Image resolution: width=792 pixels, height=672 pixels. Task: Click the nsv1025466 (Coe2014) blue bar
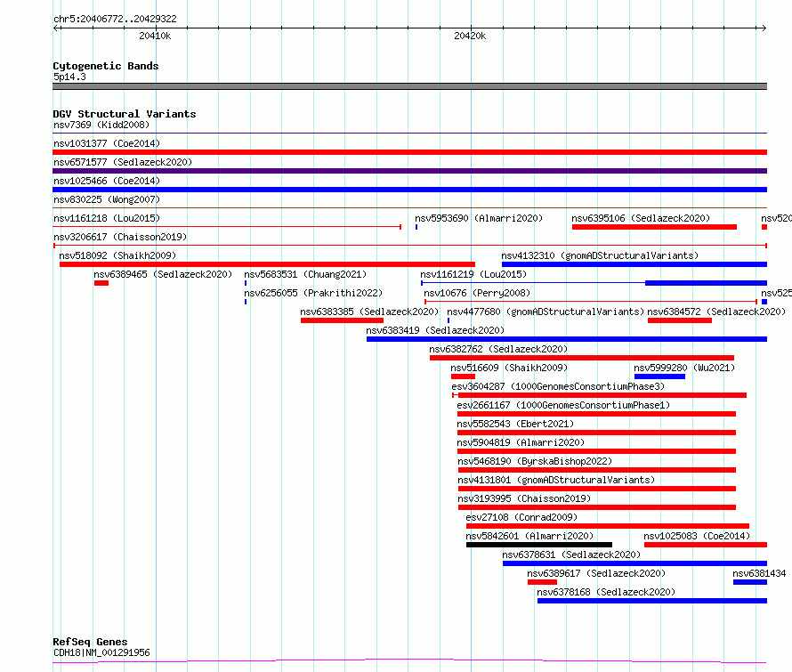click(x=409, y=190)
